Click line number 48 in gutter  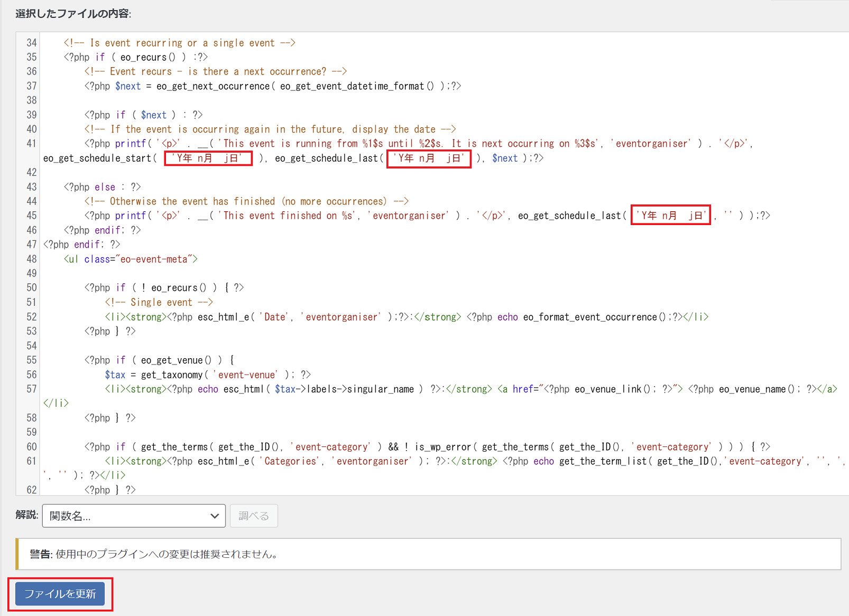(x=32, y=259)
